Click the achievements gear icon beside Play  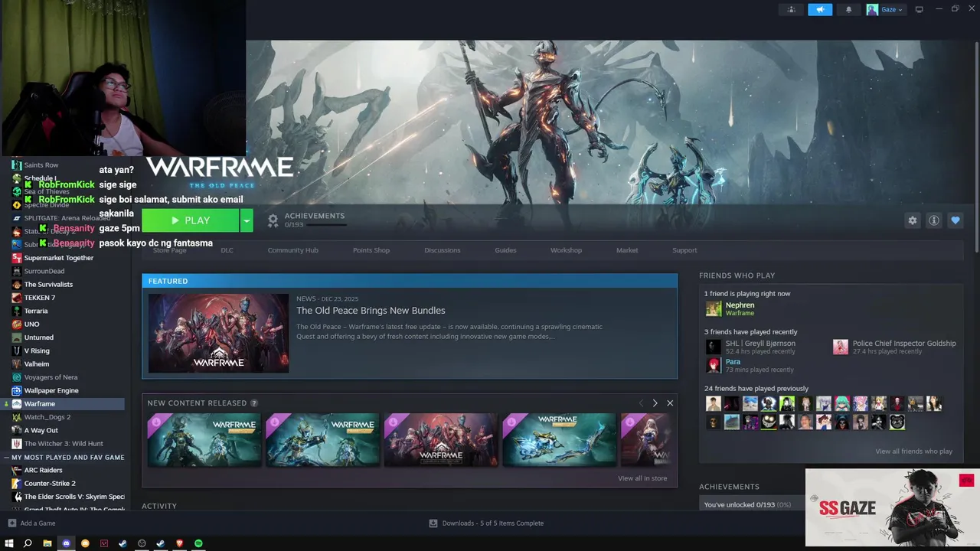273,220
